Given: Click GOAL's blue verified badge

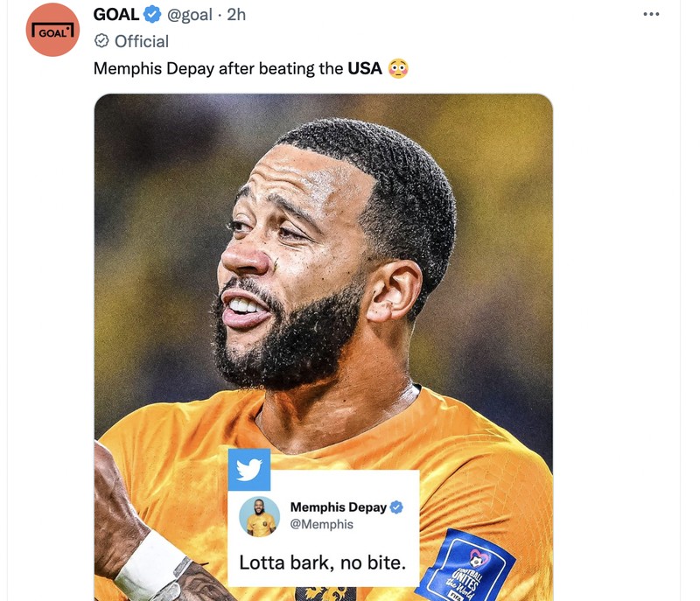Looking at the screenshot, I should tap(152, 15).
